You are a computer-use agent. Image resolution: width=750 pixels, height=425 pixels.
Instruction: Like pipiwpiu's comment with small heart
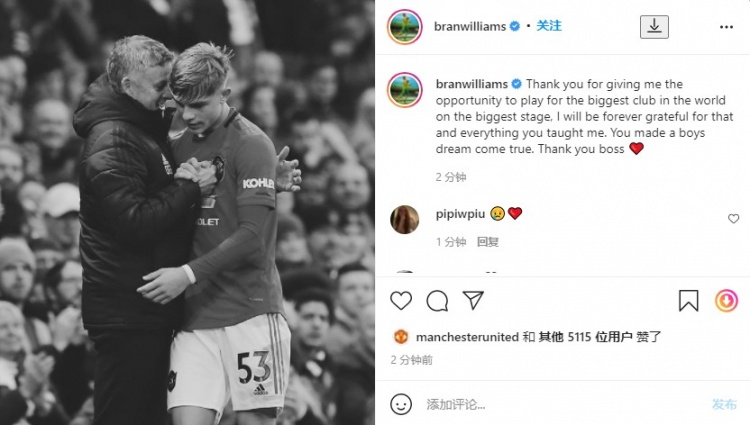733,219
